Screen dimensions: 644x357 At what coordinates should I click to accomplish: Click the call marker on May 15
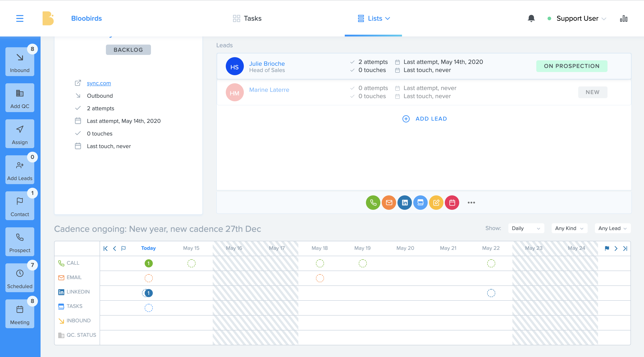coord(191,263)
